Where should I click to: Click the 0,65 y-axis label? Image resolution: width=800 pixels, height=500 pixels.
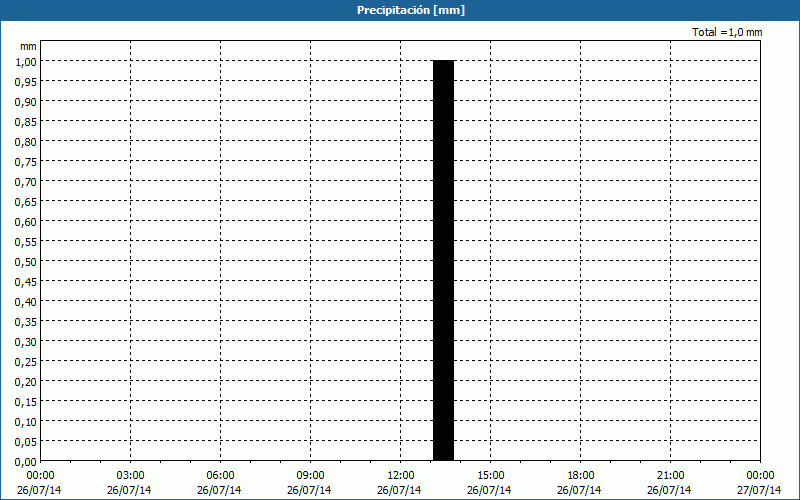click(26, 202)
